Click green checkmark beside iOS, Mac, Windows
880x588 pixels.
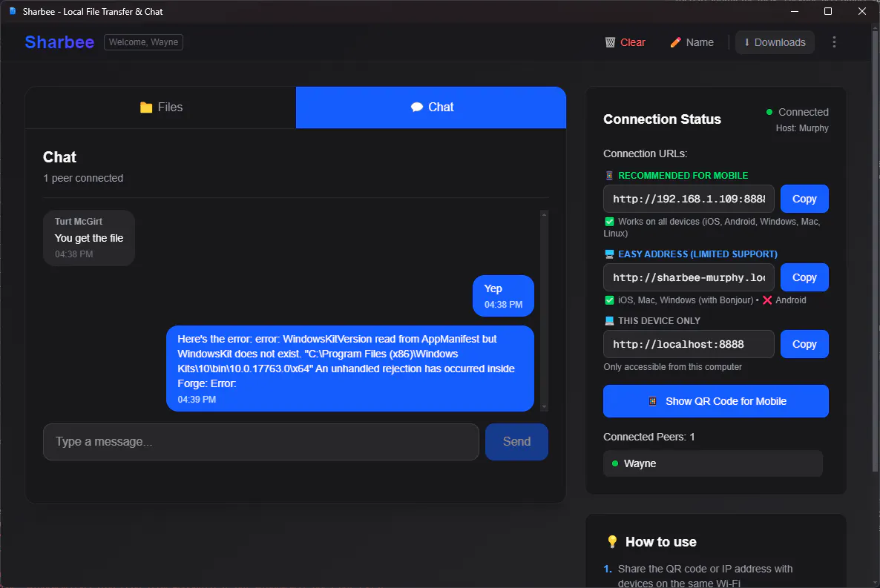tap(609, 300)
